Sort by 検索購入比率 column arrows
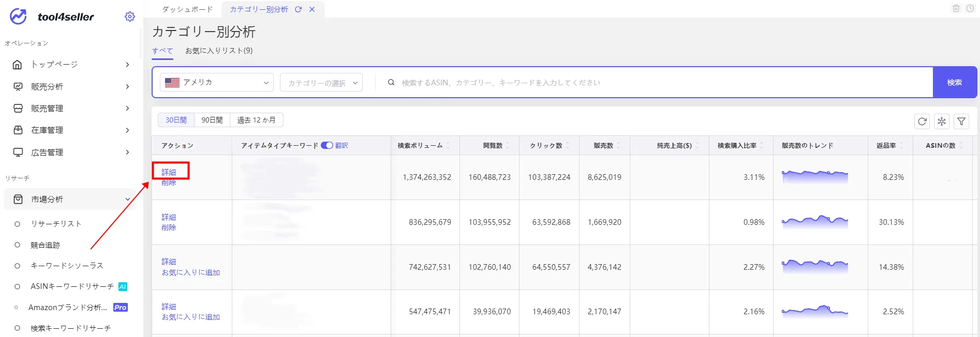Screen dimensions: 980x337 click(x=762, y=146)
